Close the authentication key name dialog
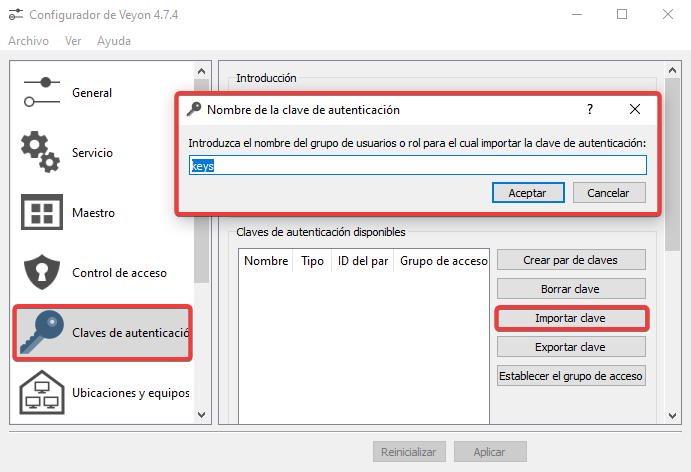This screenshot has width=691, height=472. (x=635, y=109)
